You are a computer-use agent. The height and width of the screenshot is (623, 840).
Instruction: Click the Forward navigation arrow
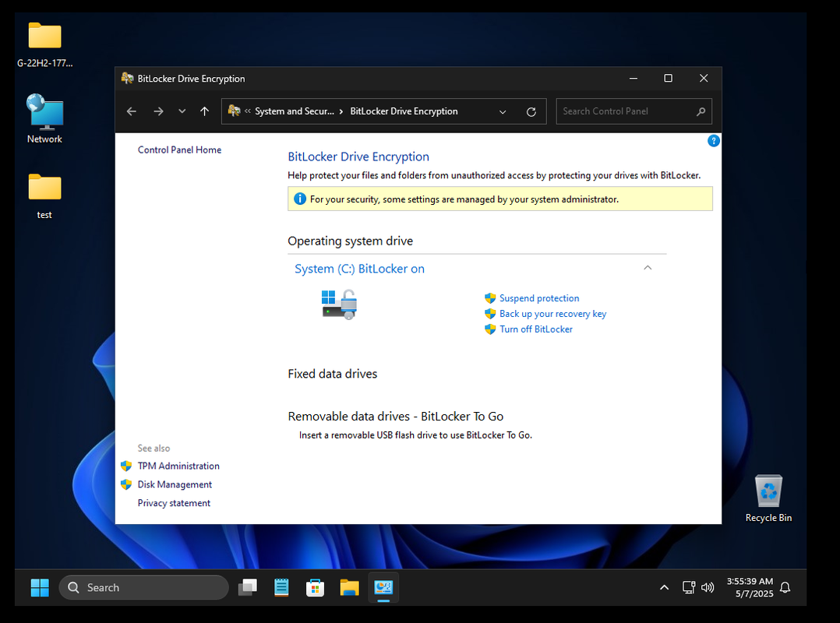(158, 111)
